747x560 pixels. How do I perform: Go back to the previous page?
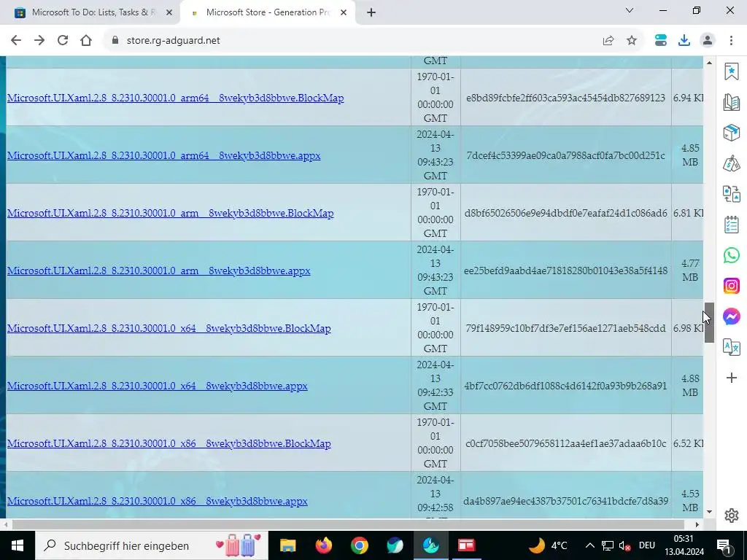(x=16, y=41)
